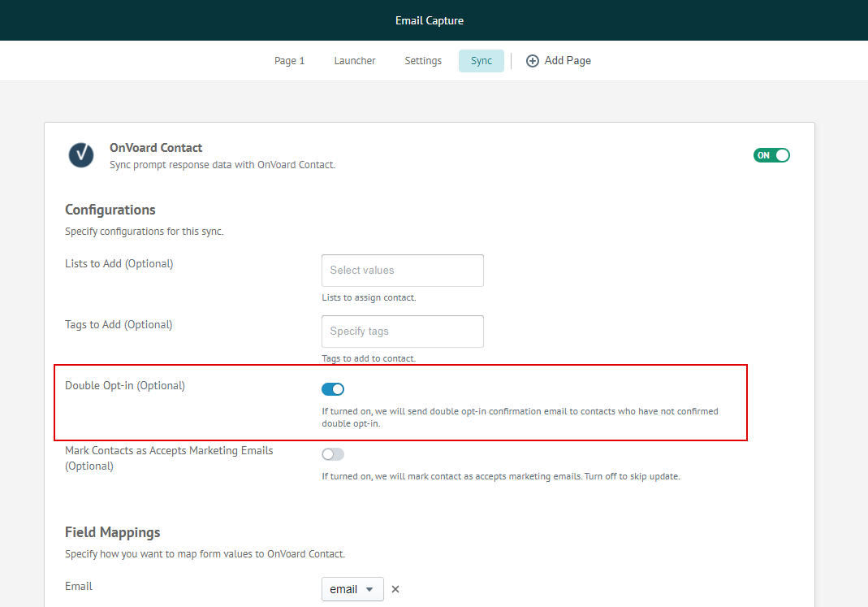Open the Launcher tab

355,61
